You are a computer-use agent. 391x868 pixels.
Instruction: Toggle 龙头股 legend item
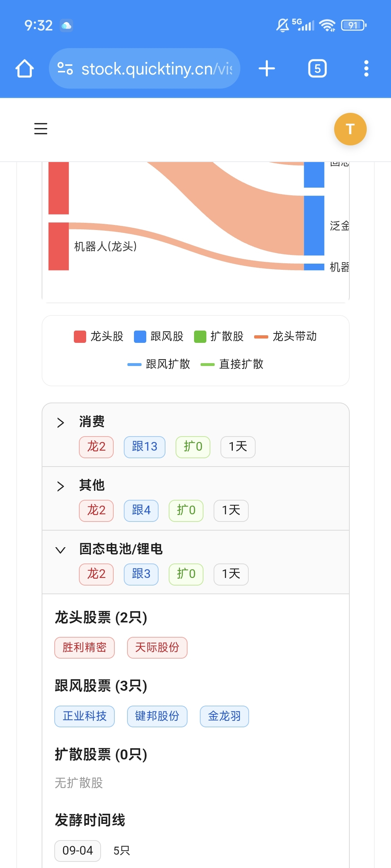(x=98, y=336)
